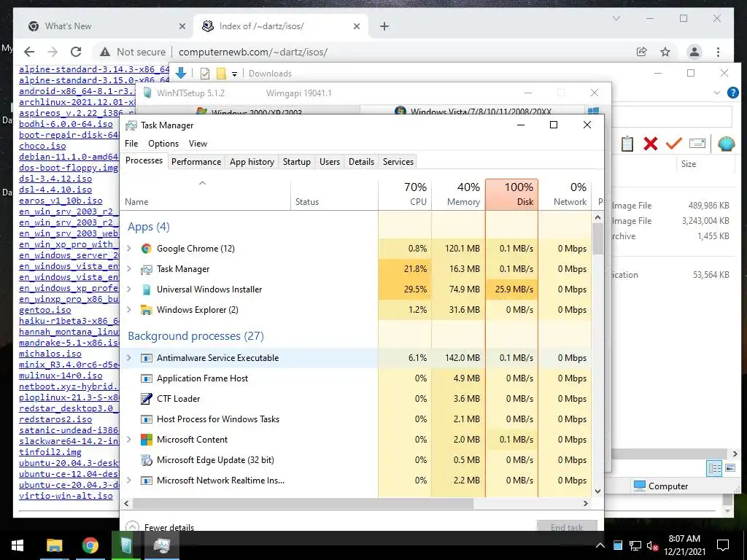
Task: Open the Chrome three-dot menu
Action: [x=718, y=52]
